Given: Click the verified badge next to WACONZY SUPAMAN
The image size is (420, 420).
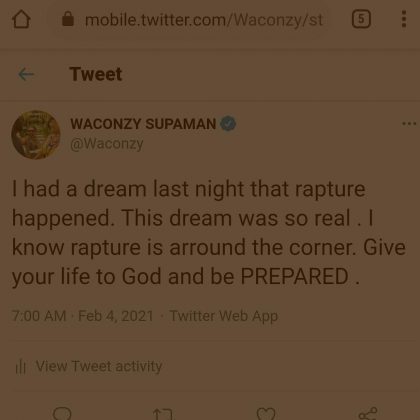Looking at the screenshot, I should click(228, 124).
